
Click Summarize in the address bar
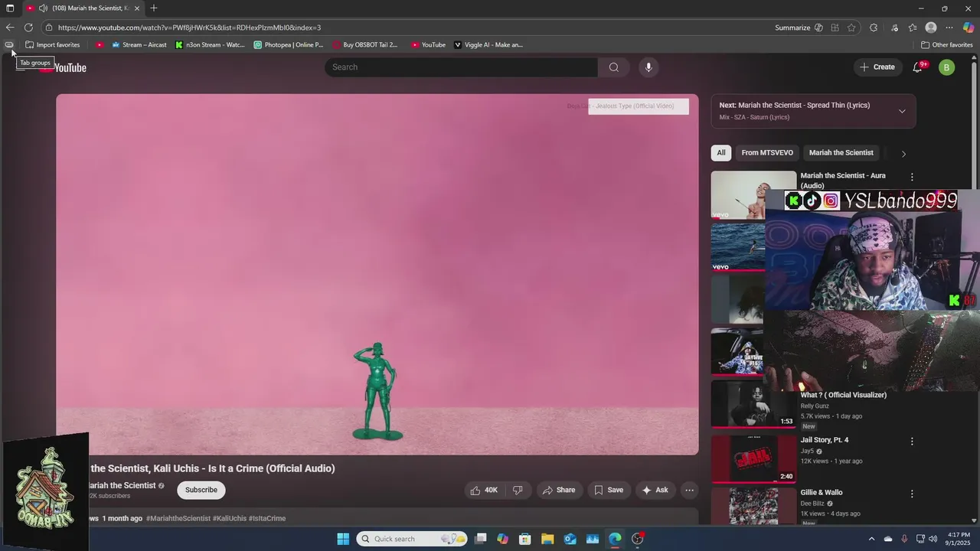point(792,28)
